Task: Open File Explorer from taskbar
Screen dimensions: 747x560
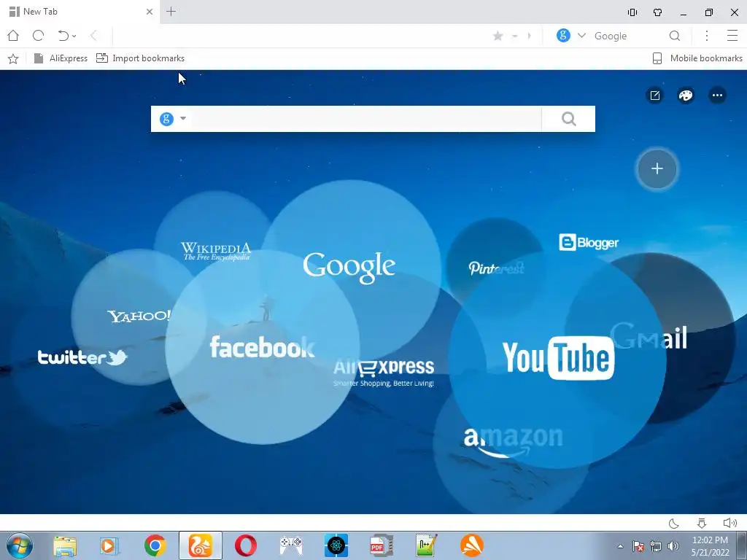Action: [x=65, y=545]
